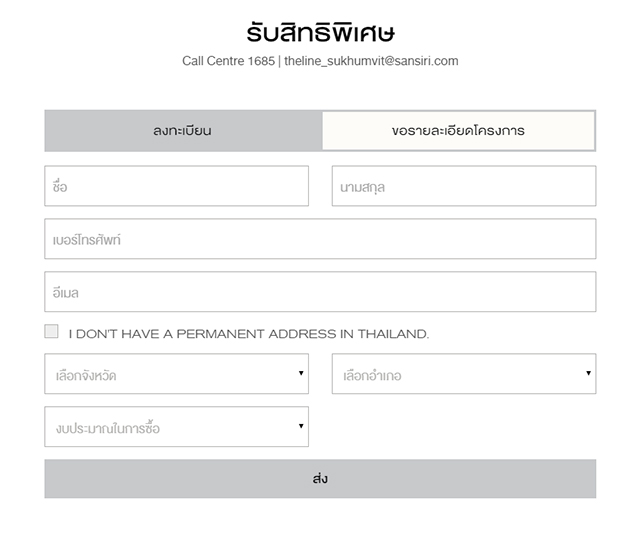Click into the อีเมล email field

320,292
